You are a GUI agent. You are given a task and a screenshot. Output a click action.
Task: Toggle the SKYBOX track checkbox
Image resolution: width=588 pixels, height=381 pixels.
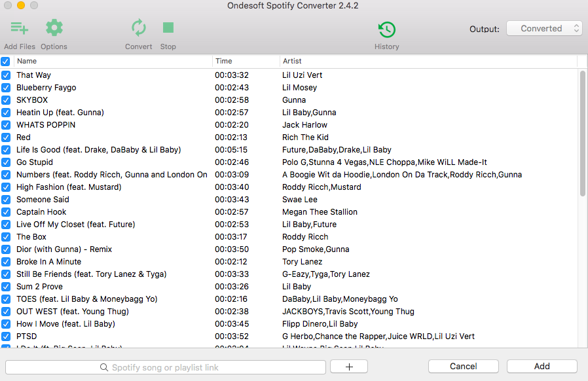pos(6,100)
